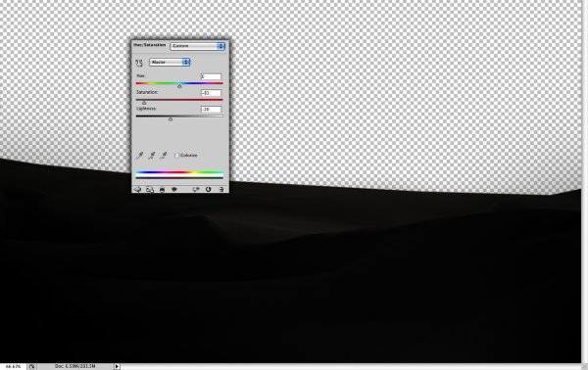Viewport: 588px width, 370px height.
Task: Reset adjustment to defaults icon
Action: tap(208, 190)
